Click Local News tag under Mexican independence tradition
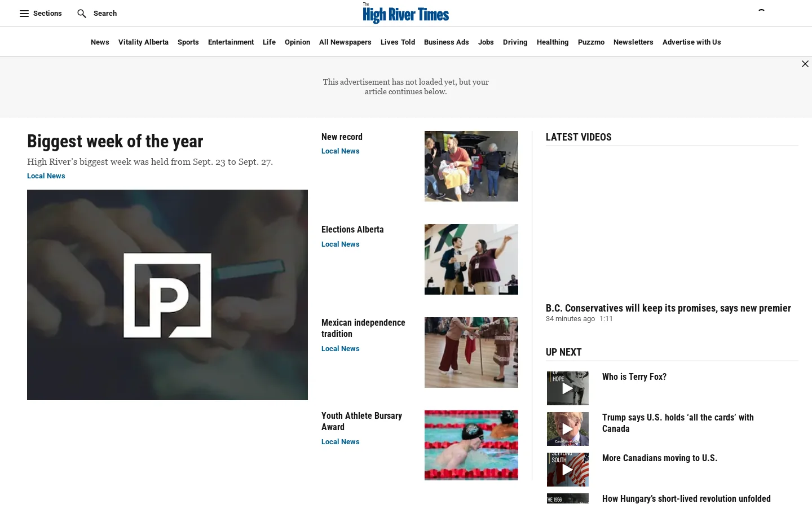 click(341, 349)
